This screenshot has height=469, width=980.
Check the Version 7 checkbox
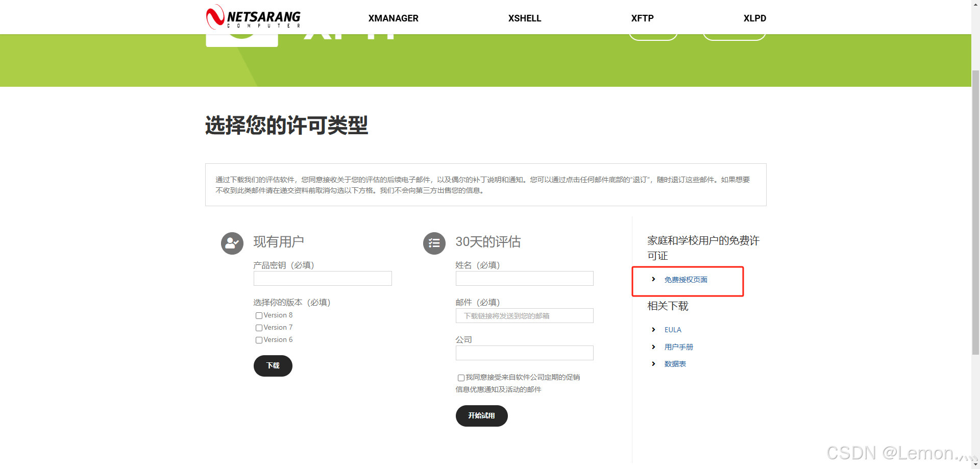pyautogui.click(x=259, y=328)
